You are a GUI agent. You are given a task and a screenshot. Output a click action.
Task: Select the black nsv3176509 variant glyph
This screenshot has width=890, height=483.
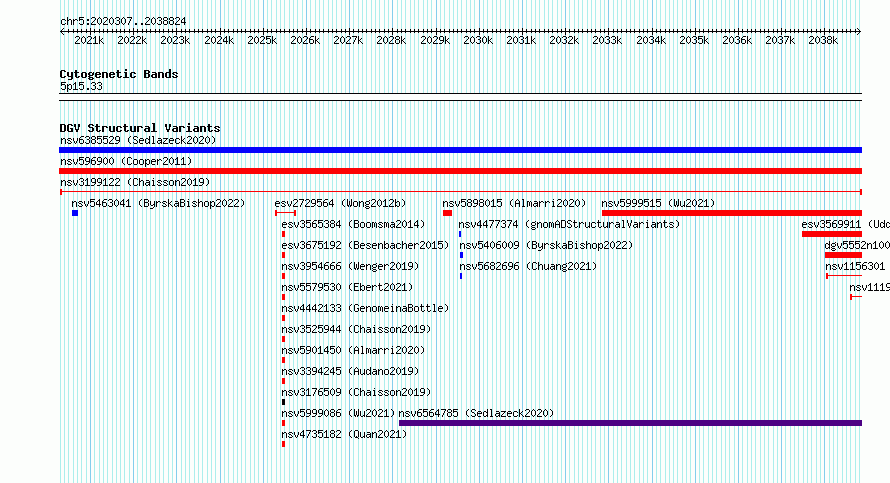tap(284, 402)
